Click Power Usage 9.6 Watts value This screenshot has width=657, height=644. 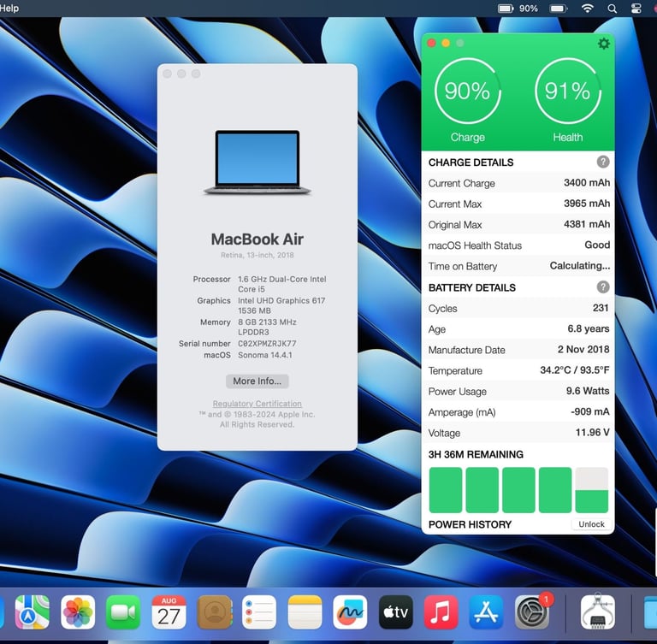[588, 391]
